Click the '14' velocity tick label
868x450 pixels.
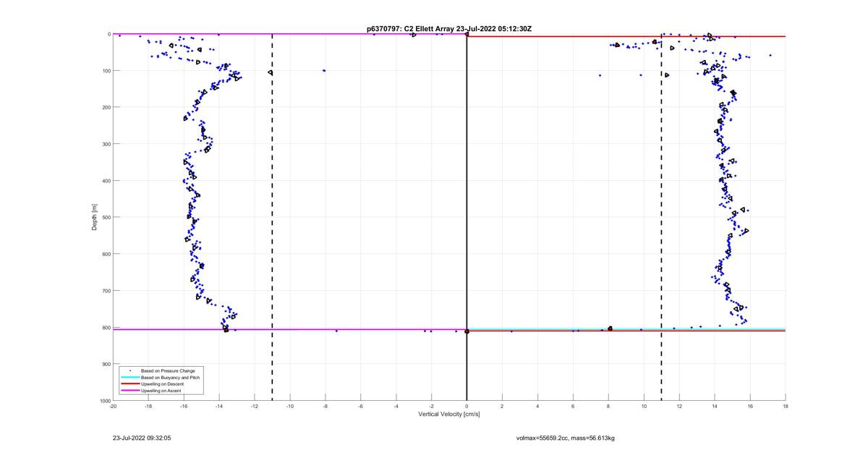[715, 406]
